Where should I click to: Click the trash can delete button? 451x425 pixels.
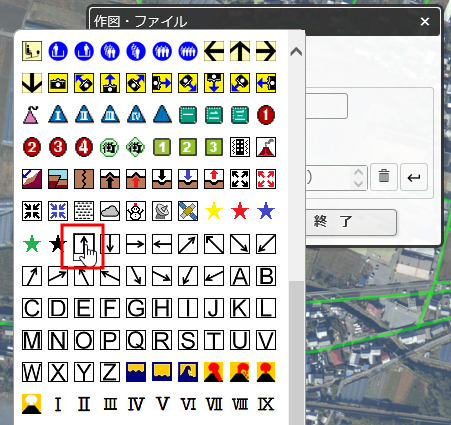click(x=384, y=177)
